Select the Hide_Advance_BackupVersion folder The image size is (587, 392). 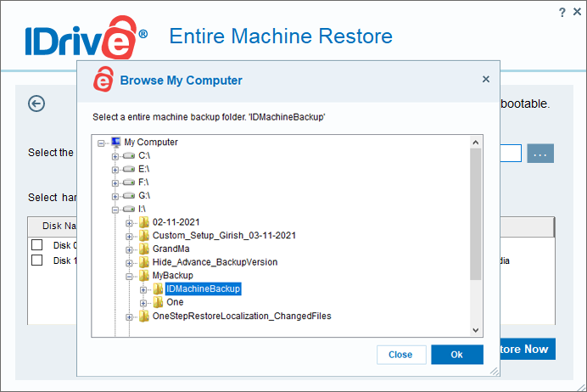pos(215,262)
